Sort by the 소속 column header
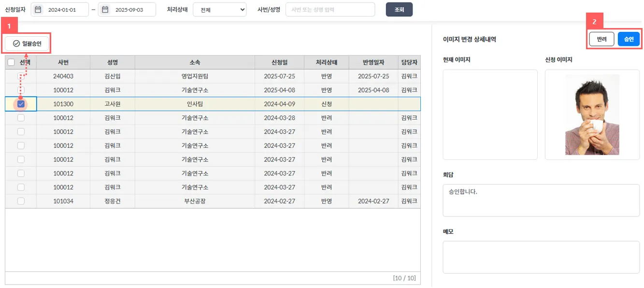The width and height of the screenshot is (644, 288). click(195, 62)
